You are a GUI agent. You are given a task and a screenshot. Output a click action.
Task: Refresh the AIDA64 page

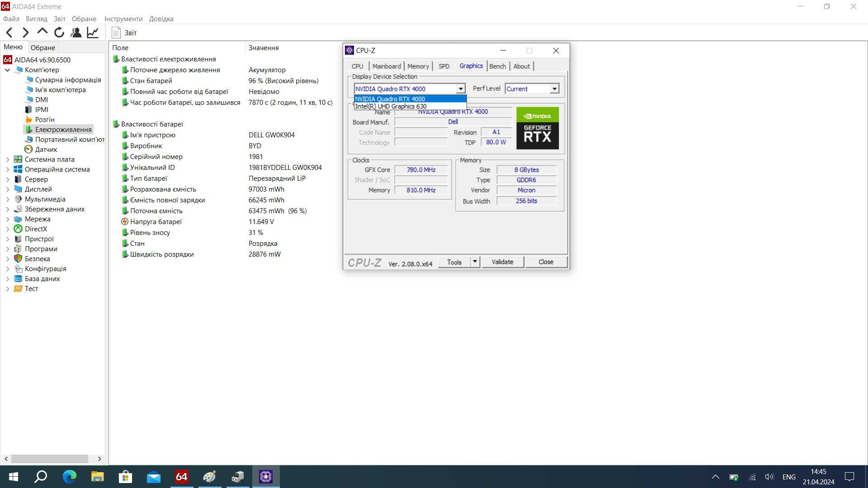pyautogui.click(x=59, y=33)
